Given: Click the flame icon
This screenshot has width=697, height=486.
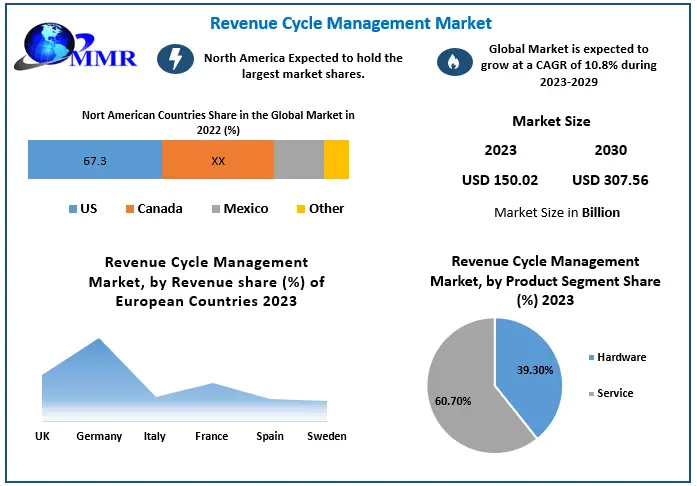Looking at the screenshot, I should coord(452,63).
